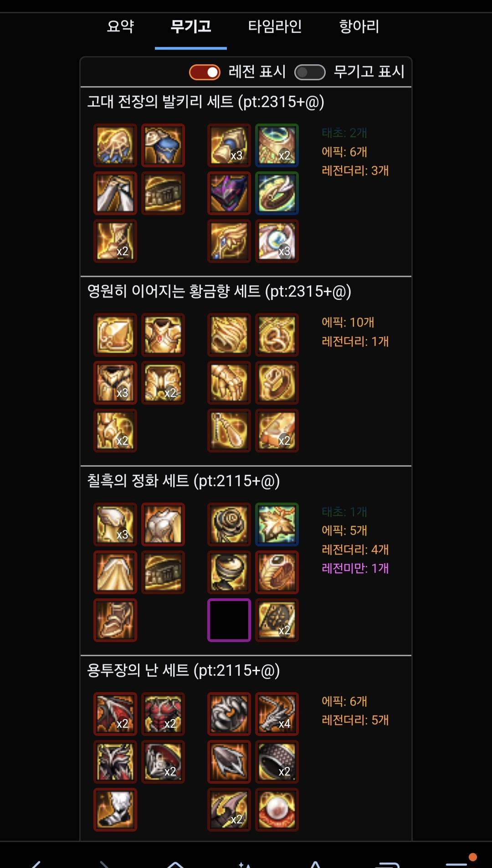Viewport: 492px width, 868px height.
Task: Click the red muscle armor x2 icon
Action: click(163, 714)
